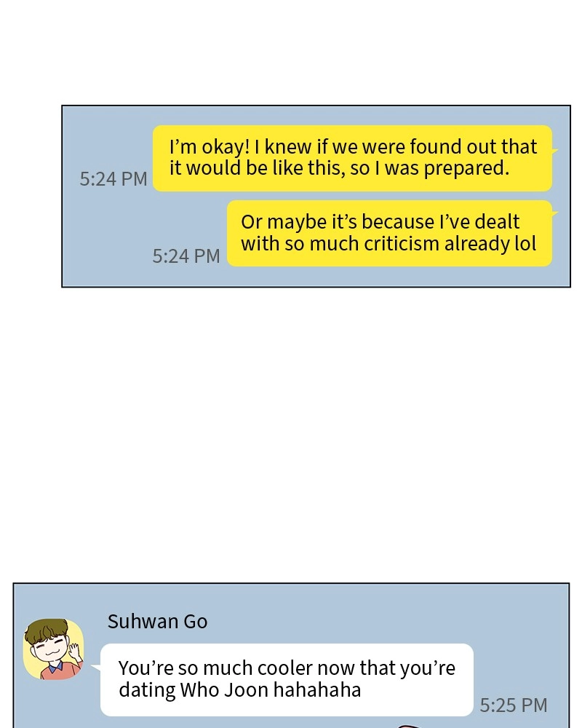
Task: Click the 5:24 PM timestamp beside "Or maybe"
Action: coord(186,256)
